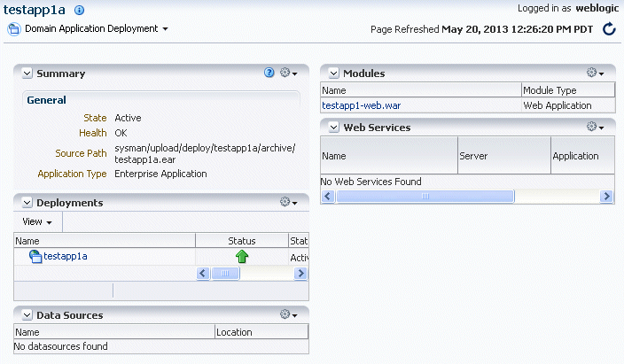The width and height of the screenshot is (624, 364).
Task: Open the testapp1a deployment link
Action: click(x=66, y=256)
